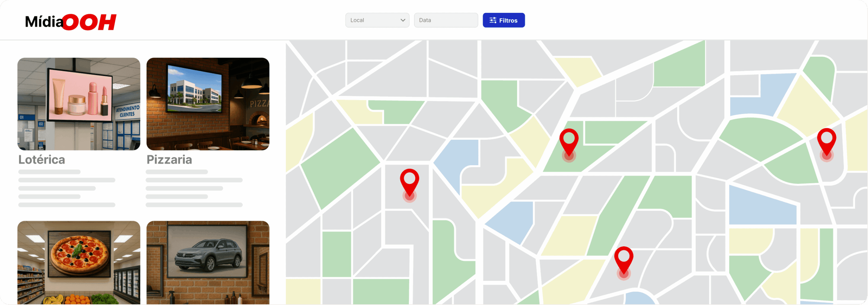The image size is (868, 305).
Task: Click description placeholder lines under Pizzaria
Action: (x=194, y=188)
